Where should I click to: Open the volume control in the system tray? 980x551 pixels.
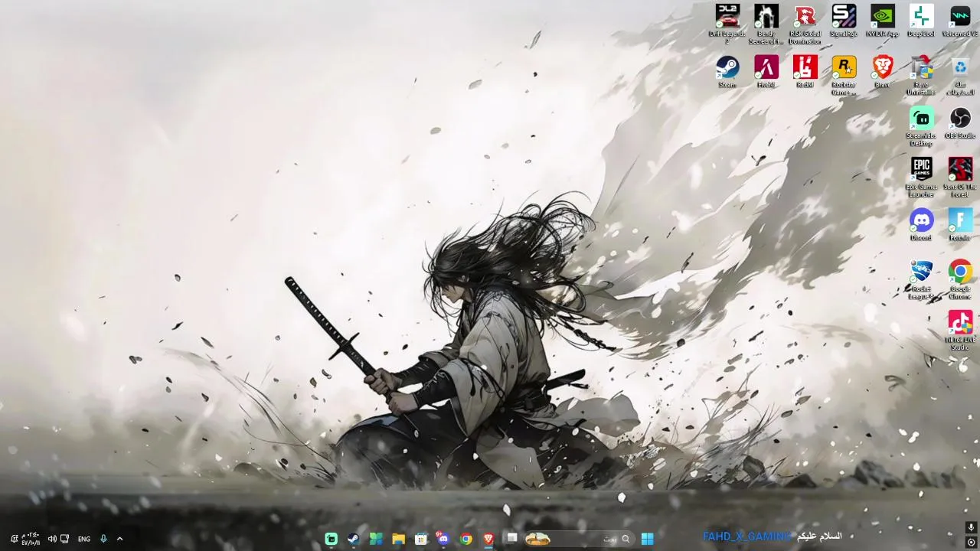click(52, 539)
